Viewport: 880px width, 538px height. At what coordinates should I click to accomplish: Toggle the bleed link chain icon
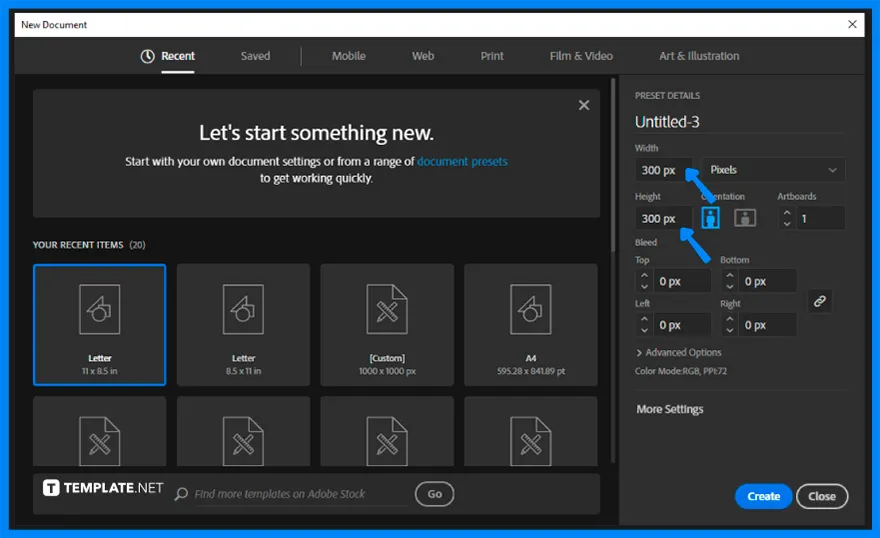[819, 301]
